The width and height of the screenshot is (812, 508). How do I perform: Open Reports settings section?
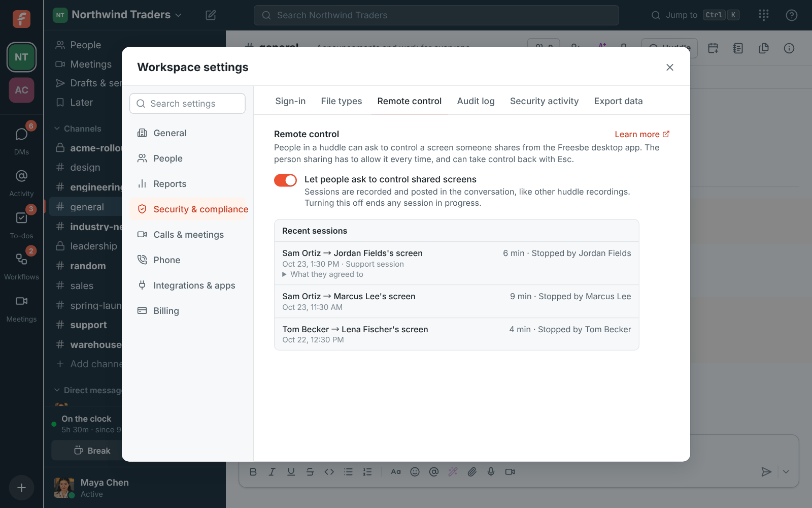tap(188, 184)
